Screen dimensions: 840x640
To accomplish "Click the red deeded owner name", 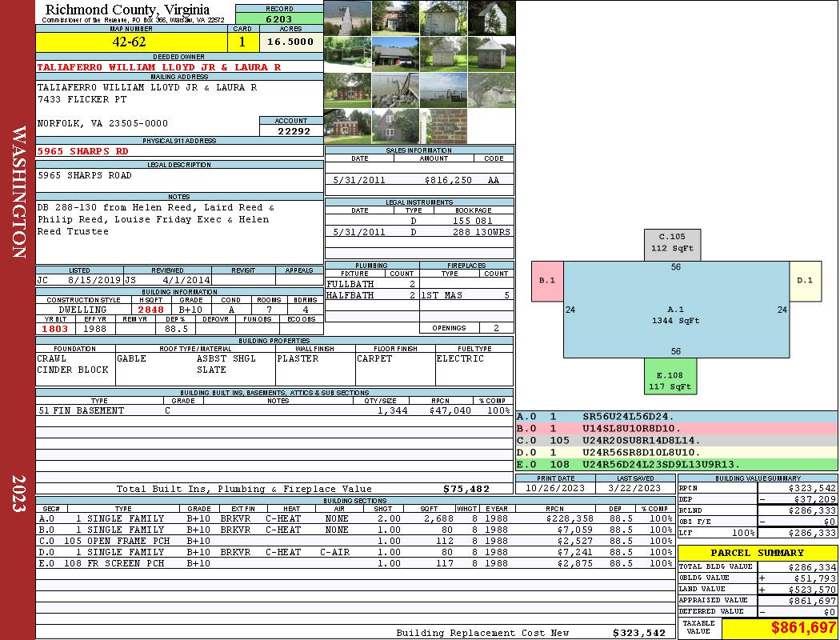I will [159, 67].
